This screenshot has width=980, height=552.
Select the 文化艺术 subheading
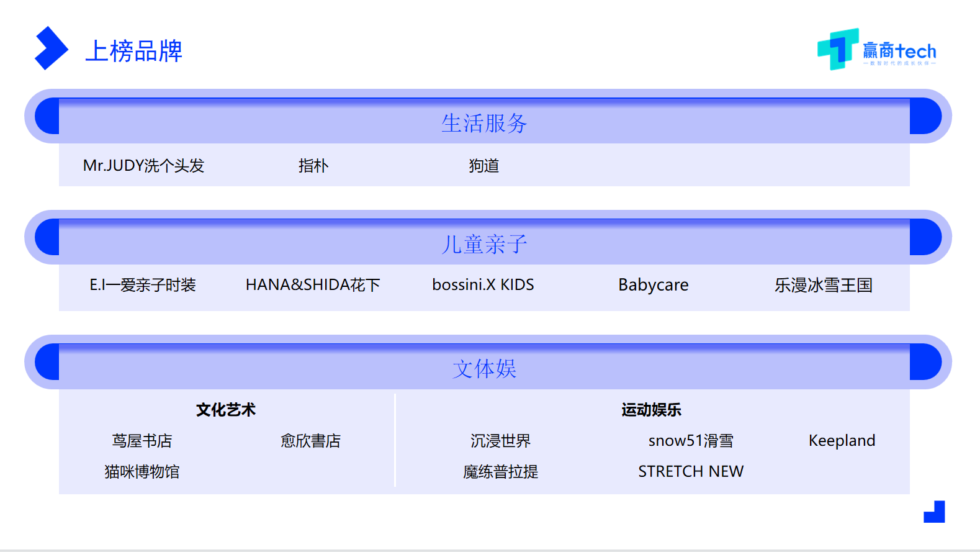pos(226,410)
